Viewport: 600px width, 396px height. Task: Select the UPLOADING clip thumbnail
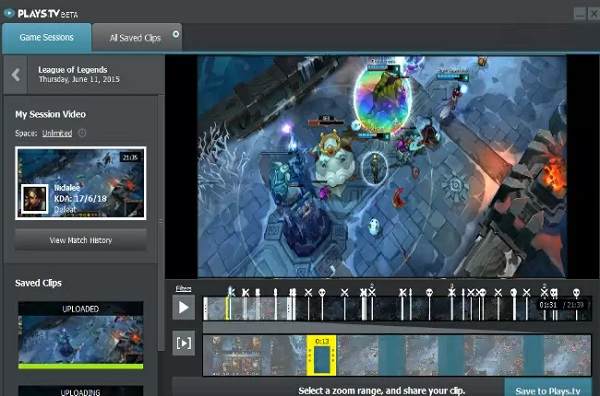[81, 391]
